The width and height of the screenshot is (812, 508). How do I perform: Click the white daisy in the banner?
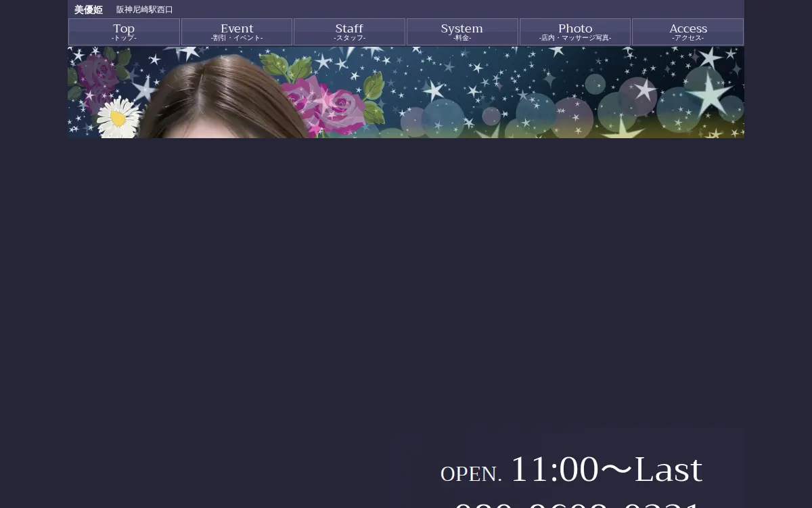click(118, 119)
